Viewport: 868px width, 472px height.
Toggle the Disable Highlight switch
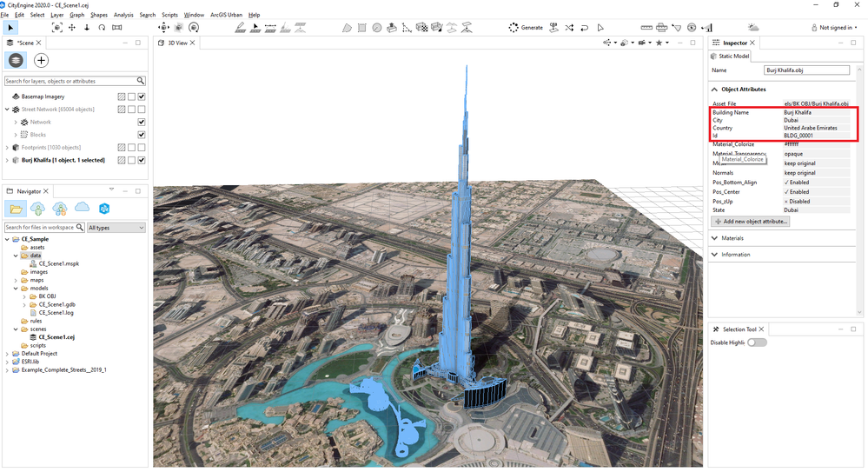[x=757, y=342]
